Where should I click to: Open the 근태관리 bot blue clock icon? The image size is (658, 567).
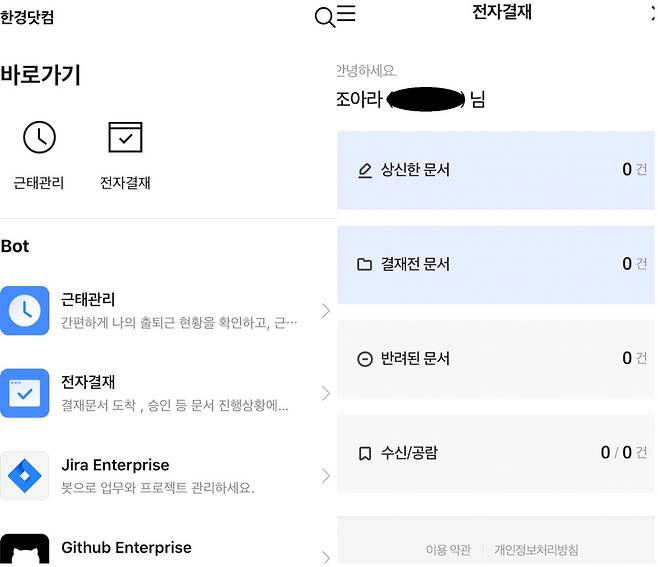coord(25,310)
